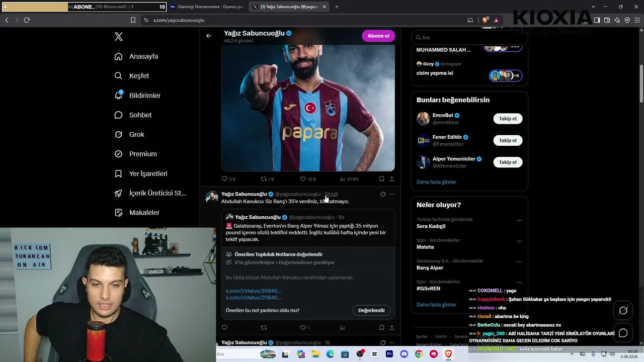Click the Abone ol subscribe button
This screenshot has height=362, width=644.
[x=378, y=36]
